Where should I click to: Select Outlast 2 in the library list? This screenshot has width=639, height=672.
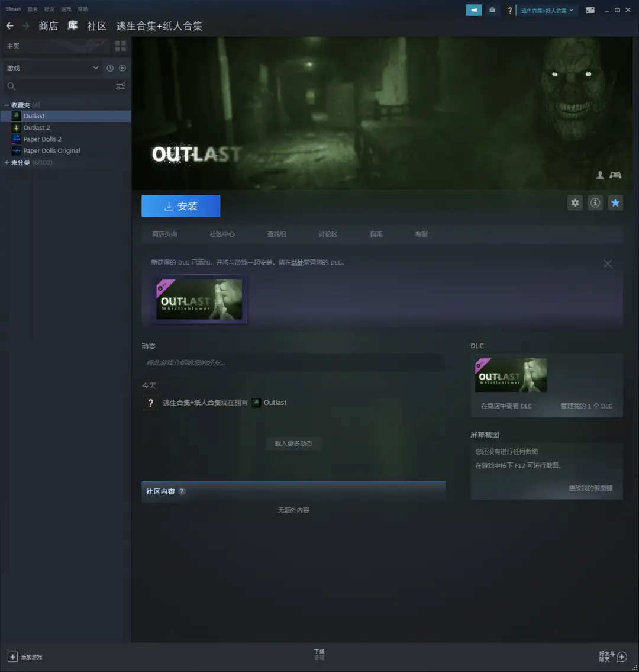[66, 128]
